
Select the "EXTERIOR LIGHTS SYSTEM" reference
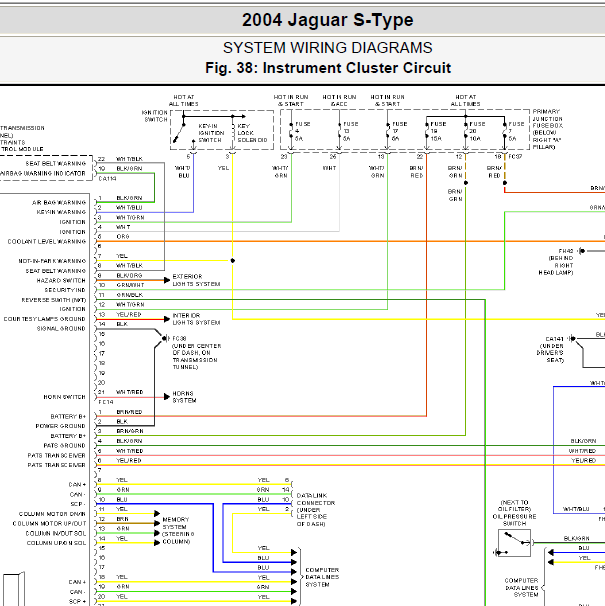coord(196,280)
